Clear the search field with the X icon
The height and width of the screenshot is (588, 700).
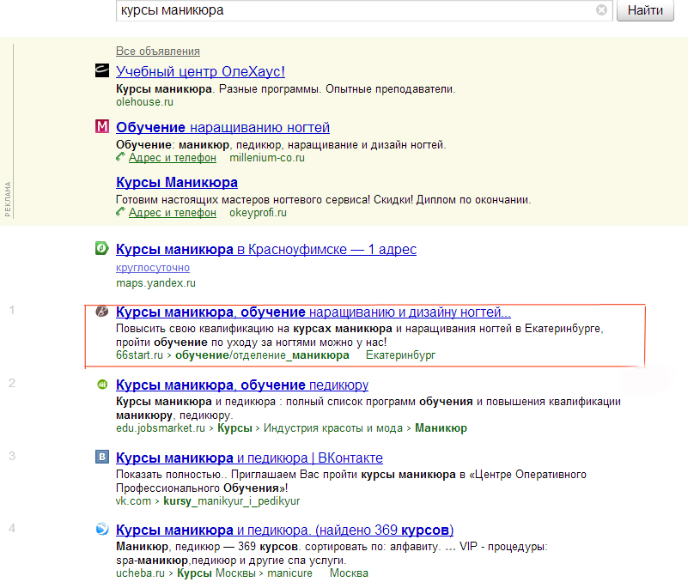(601, 10)
